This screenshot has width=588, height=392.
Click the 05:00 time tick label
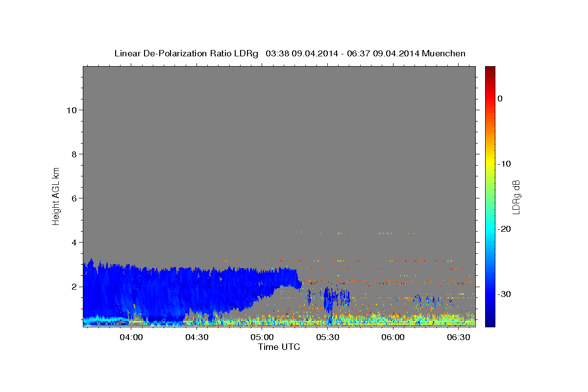[262, 337]
